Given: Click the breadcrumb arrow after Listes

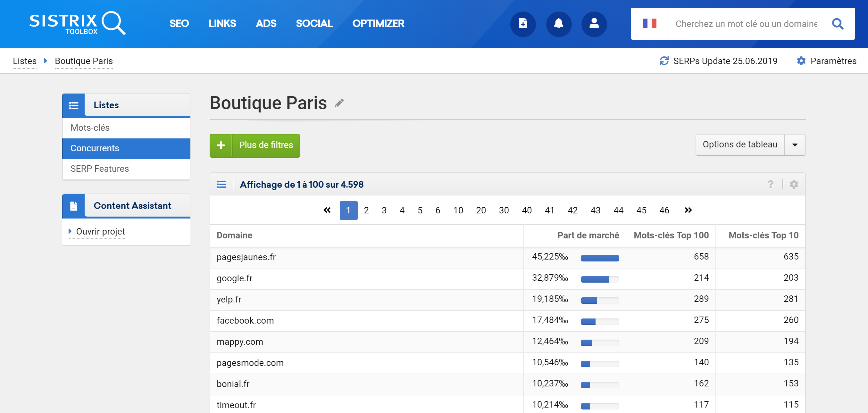Looking at the screenshot, I should click(46, 61).
